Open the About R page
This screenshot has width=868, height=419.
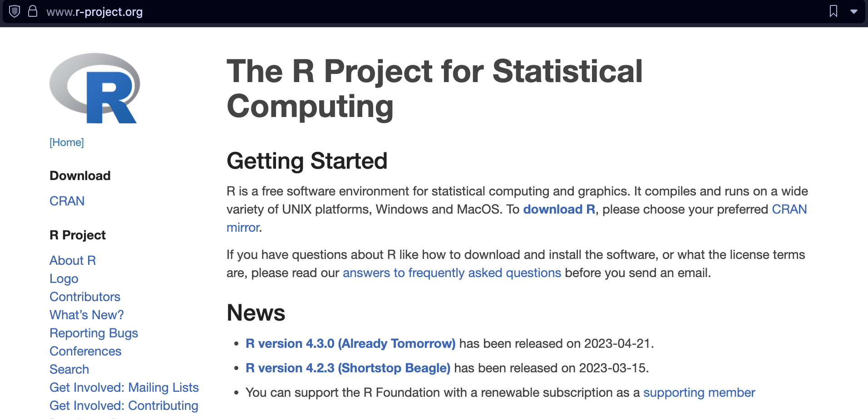pyautogui.click(x=72, y=260)
